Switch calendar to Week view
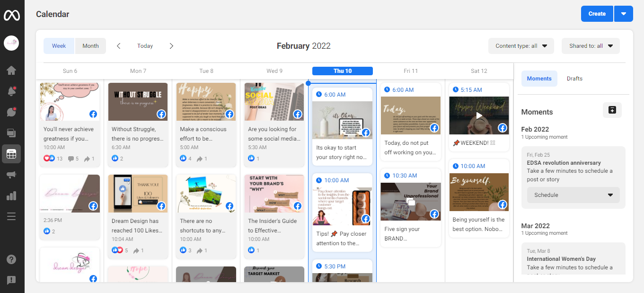The height and width of the screenshot is (293, 644). pos(59,46)
